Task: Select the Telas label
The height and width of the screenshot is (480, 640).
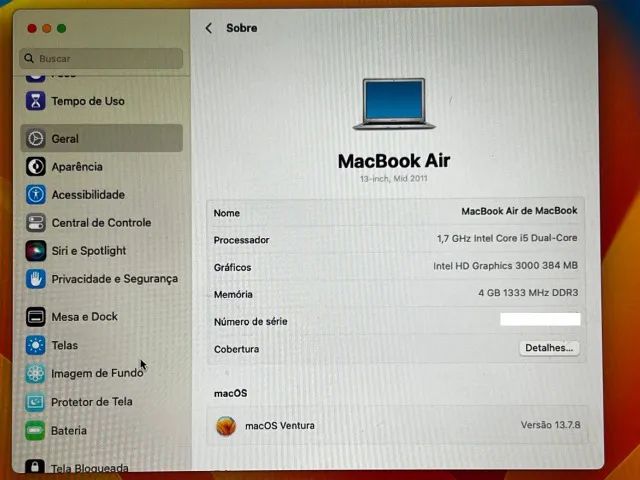Action: pos(64,345)
